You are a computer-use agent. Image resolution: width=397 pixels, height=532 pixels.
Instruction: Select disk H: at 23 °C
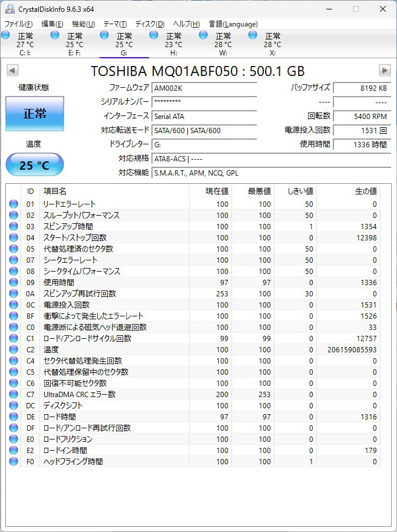(173, 44)
